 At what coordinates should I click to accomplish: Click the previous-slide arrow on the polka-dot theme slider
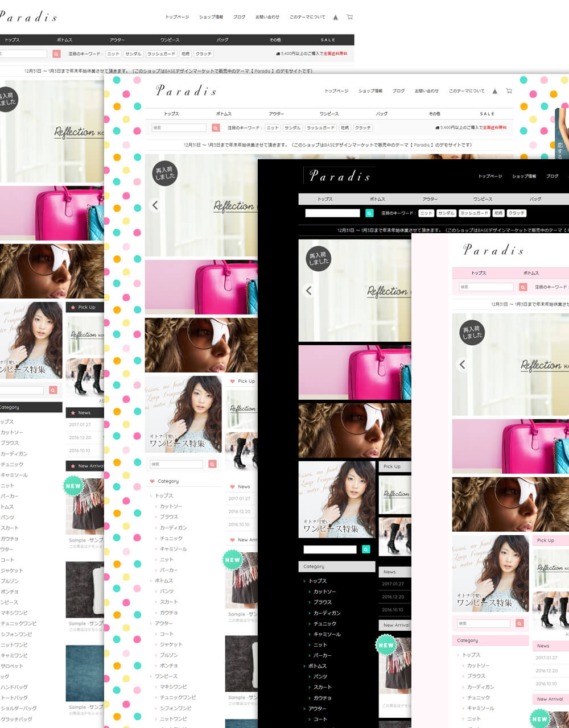(x=155, y=205)
